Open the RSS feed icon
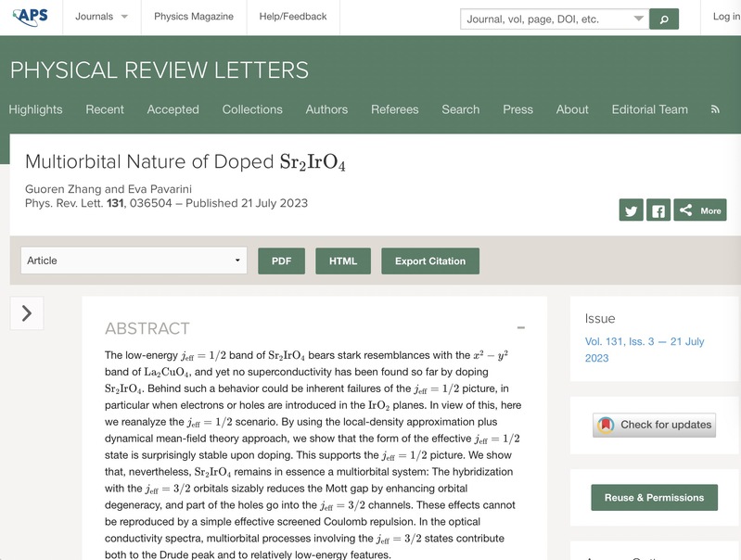The image size is (741, 560). [715, 109]
